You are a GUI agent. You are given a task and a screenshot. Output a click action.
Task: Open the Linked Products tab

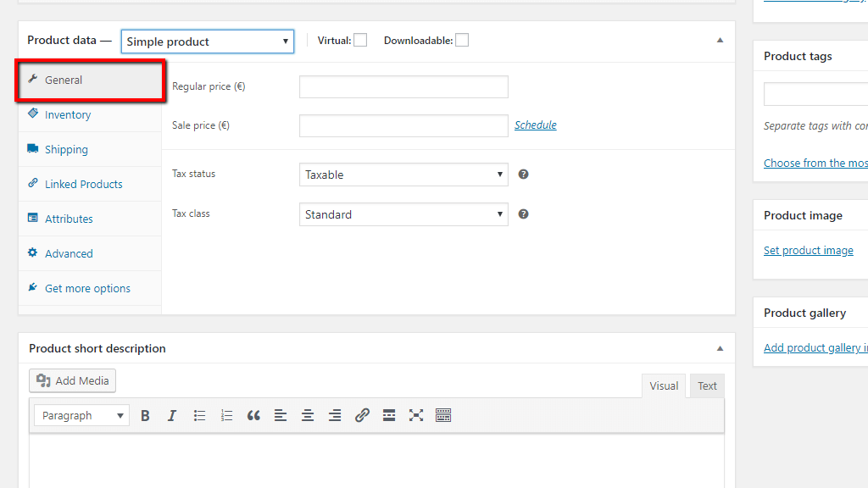tap(90, 184)
